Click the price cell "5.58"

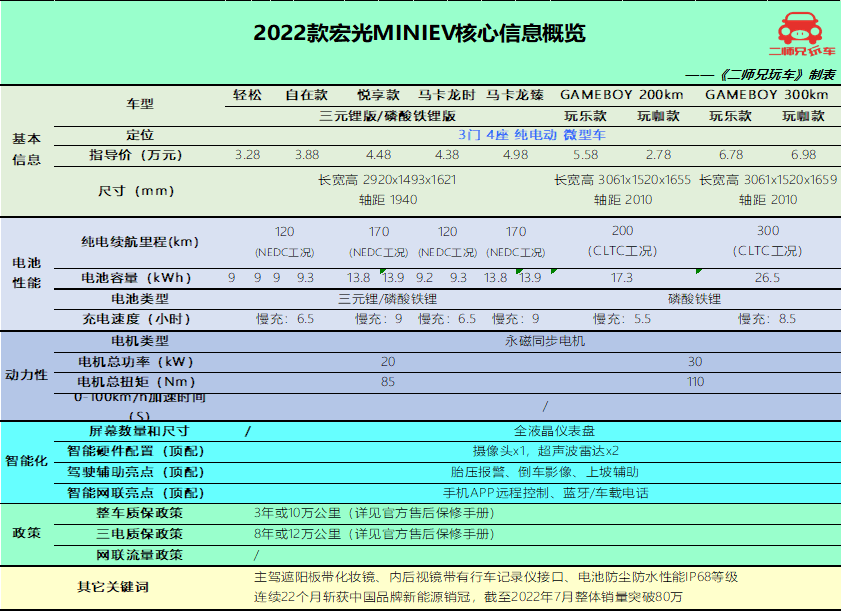click(585, 155)
